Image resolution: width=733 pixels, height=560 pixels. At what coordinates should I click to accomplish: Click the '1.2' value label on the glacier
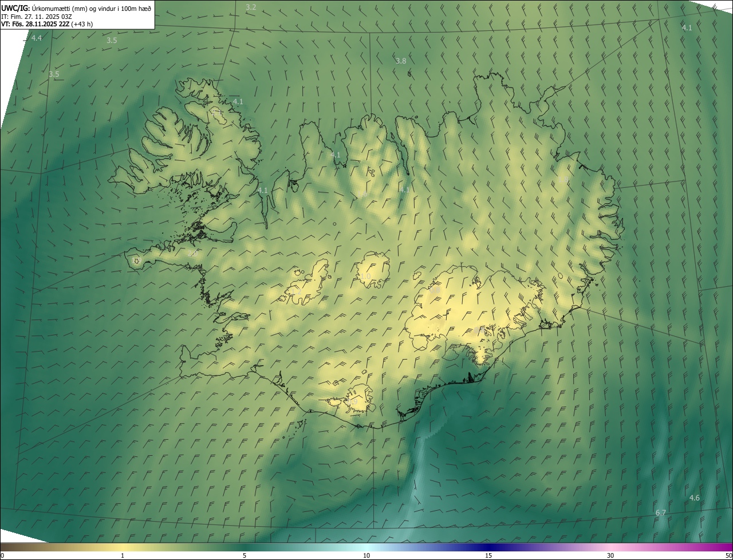tap(296, 291)
